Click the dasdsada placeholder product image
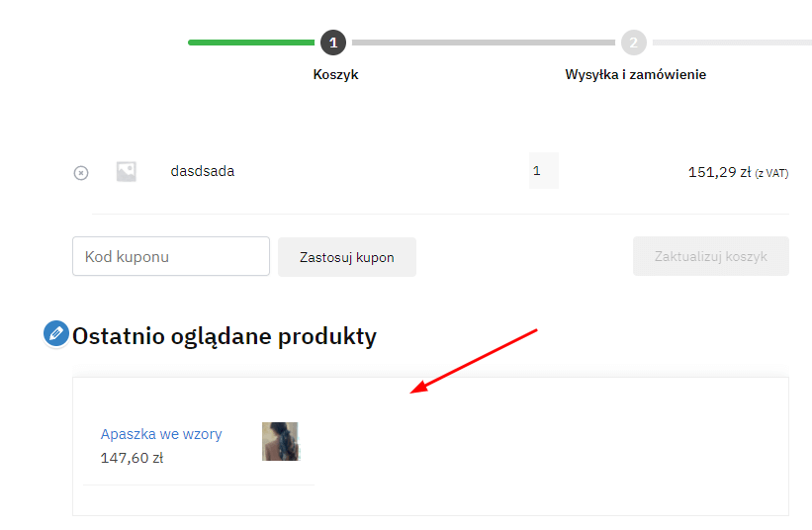The height and width of the screenshot is (530, 812). point(126,172)
